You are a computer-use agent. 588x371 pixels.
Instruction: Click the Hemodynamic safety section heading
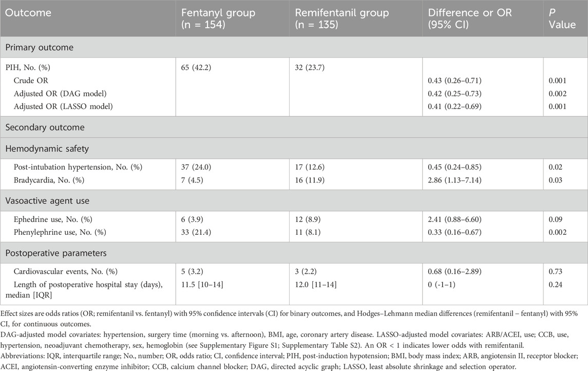tap(48, 149)
